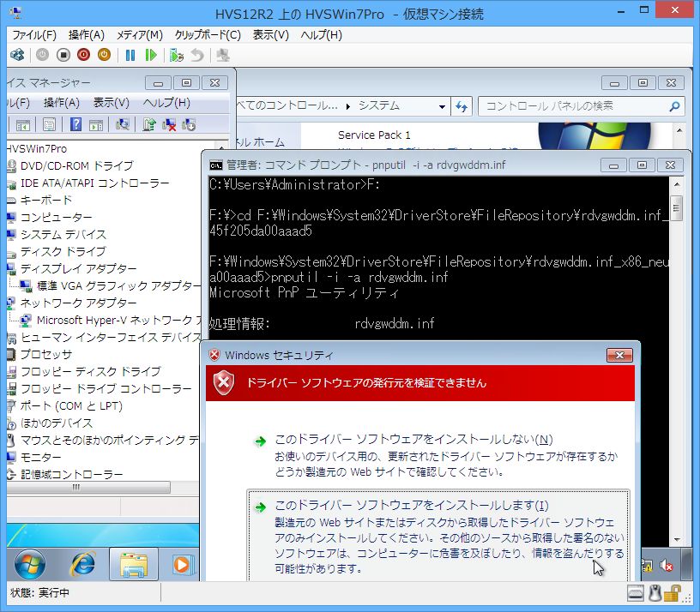Choose このドライバー ソフトウェアをインストールします(I)
Viewport: 700px width, 612px height.
(x=438, y=537)
